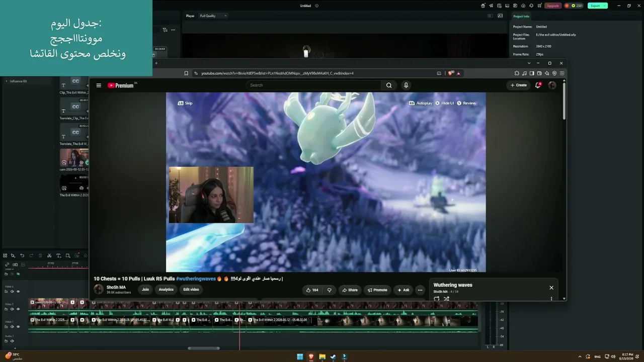Viewport: 644px width, 362px height.
Task: Click the Promote button
Action: coord(377,290)
